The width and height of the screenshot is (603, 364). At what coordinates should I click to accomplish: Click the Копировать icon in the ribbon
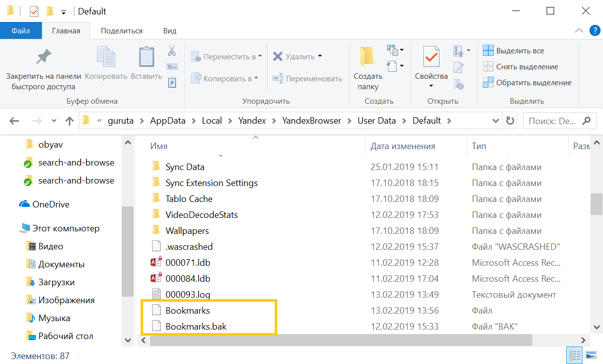click(106, 62)
